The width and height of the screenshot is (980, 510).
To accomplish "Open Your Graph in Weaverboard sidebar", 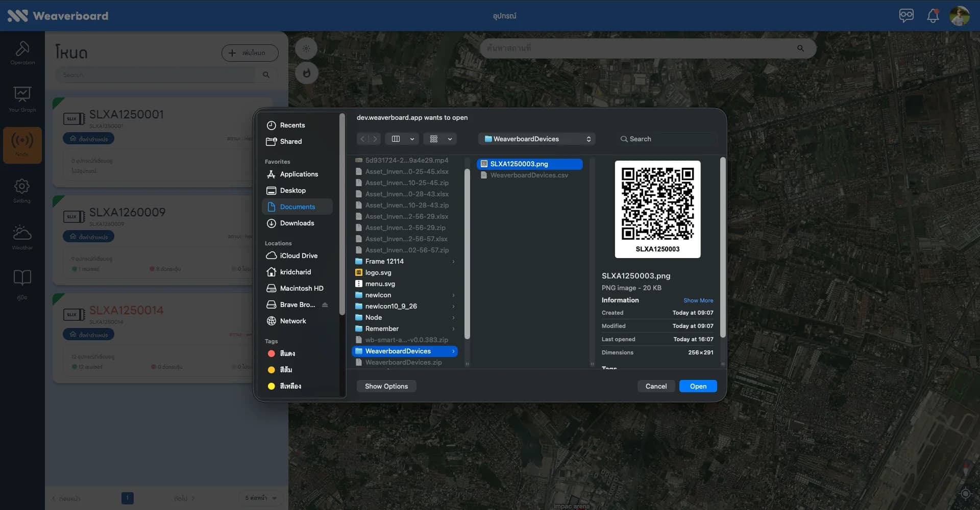I will click(x=22, y=99).
